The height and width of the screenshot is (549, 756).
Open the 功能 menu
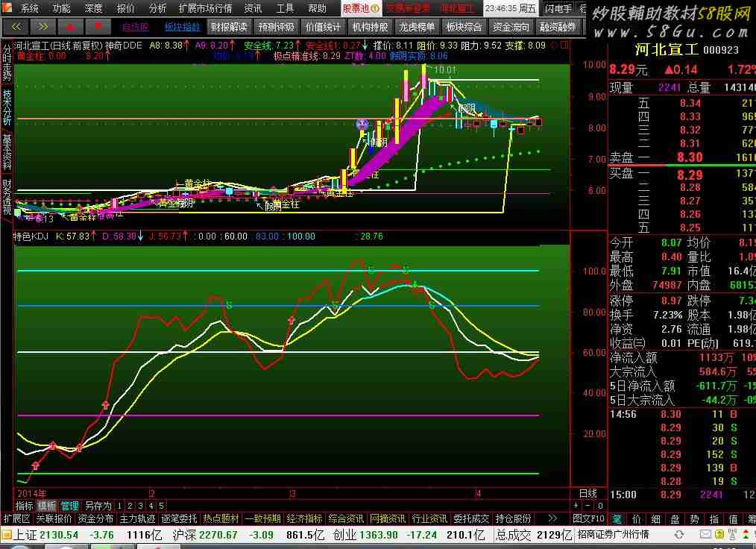pyautogui.click(x=61, y=8)
